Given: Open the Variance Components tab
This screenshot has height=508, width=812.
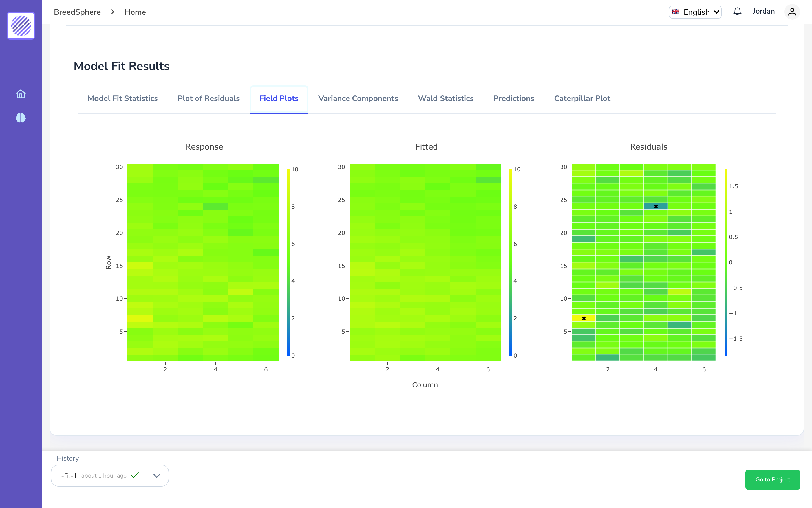Looking at the screenshot, I should pyautogui.click(x=358, y=98).
